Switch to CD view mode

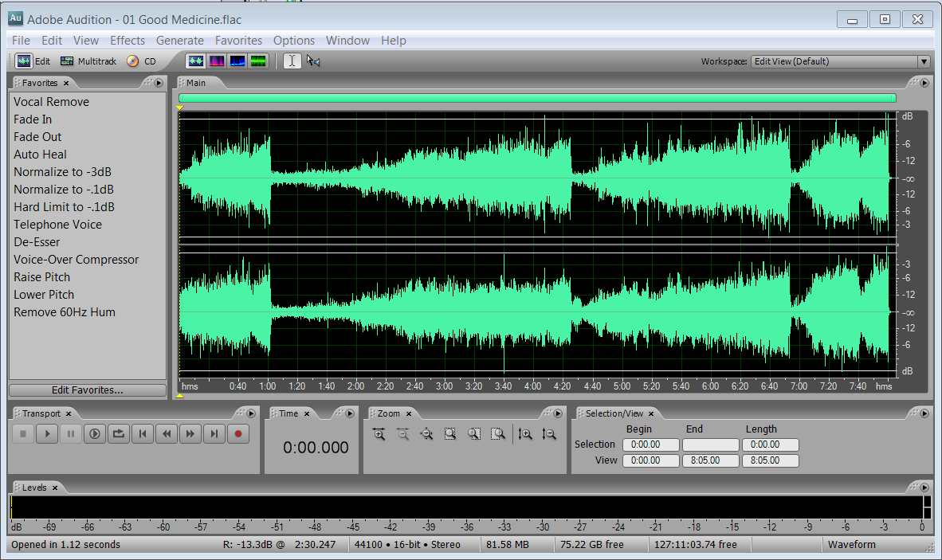click(x=140, y=61)
